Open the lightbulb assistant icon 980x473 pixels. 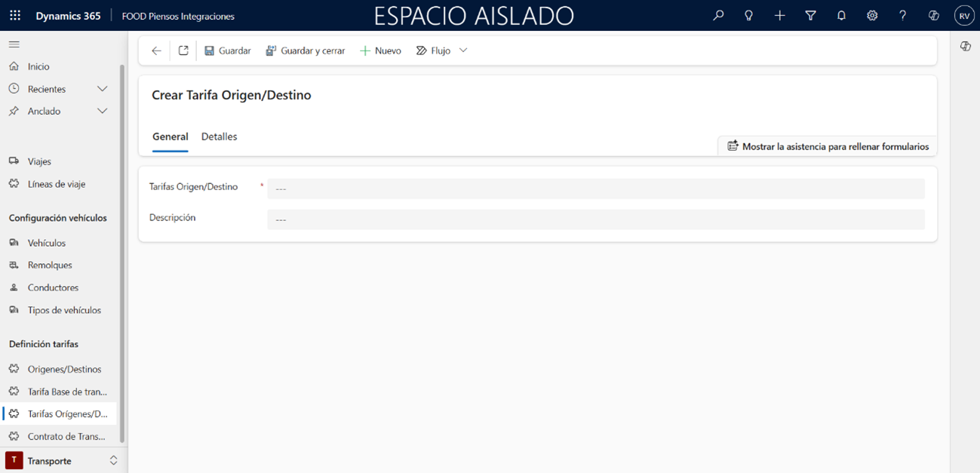748,15
